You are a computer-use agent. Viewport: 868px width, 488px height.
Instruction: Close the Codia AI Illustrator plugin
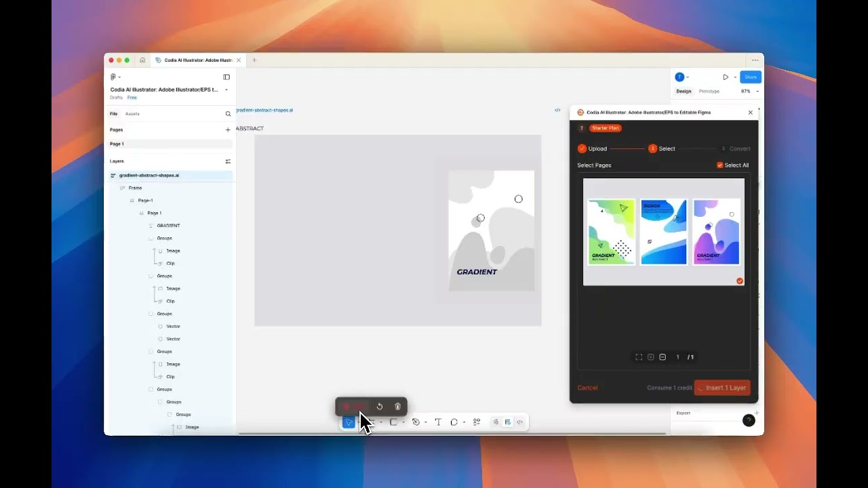point(750,113)
